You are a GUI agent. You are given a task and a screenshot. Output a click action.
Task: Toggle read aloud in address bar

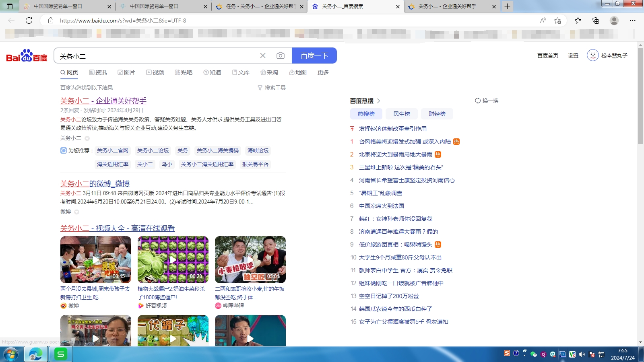[543, 21]
